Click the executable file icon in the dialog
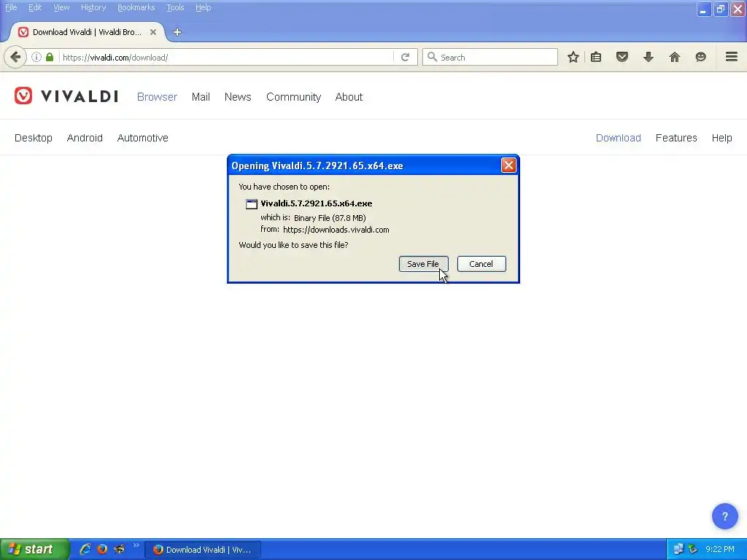 click(252, 204)
